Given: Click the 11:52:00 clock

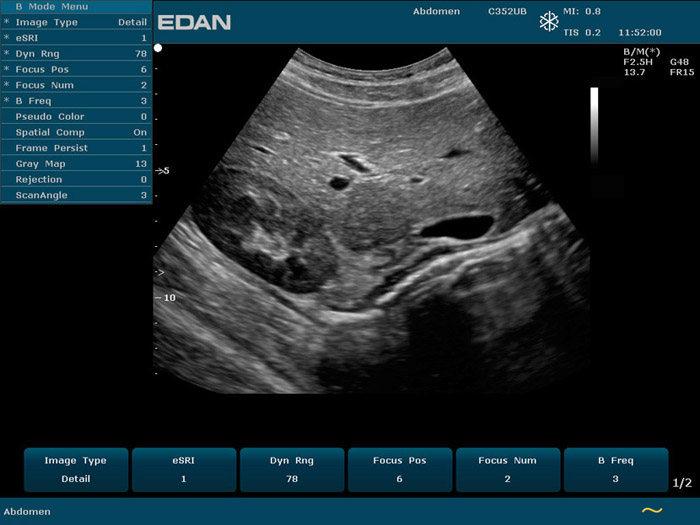Looking at the screenshot, I should (640, 33).
